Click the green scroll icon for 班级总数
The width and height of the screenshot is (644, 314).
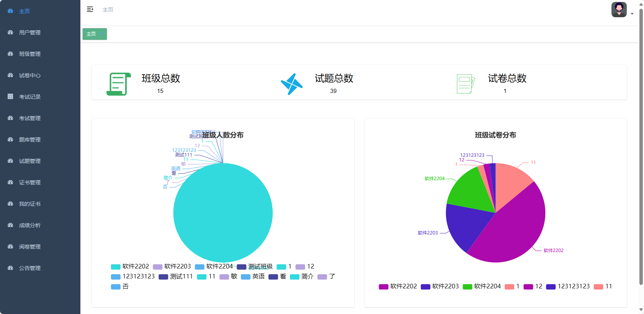tap(118, 84)
